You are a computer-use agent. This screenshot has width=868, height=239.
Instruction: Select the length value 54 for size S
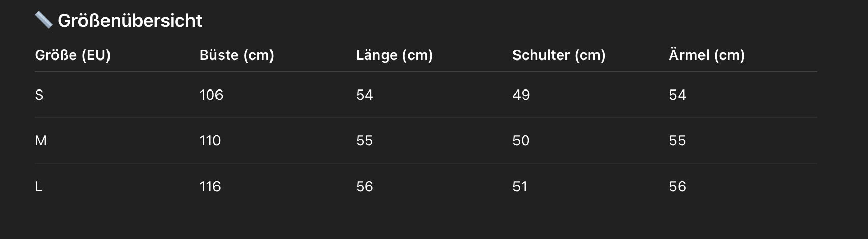coord(365,95)
